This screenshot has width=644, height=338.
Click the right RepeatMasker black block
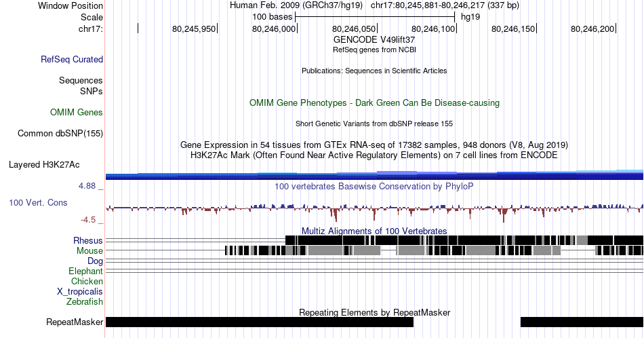click(x=582, y=322)
